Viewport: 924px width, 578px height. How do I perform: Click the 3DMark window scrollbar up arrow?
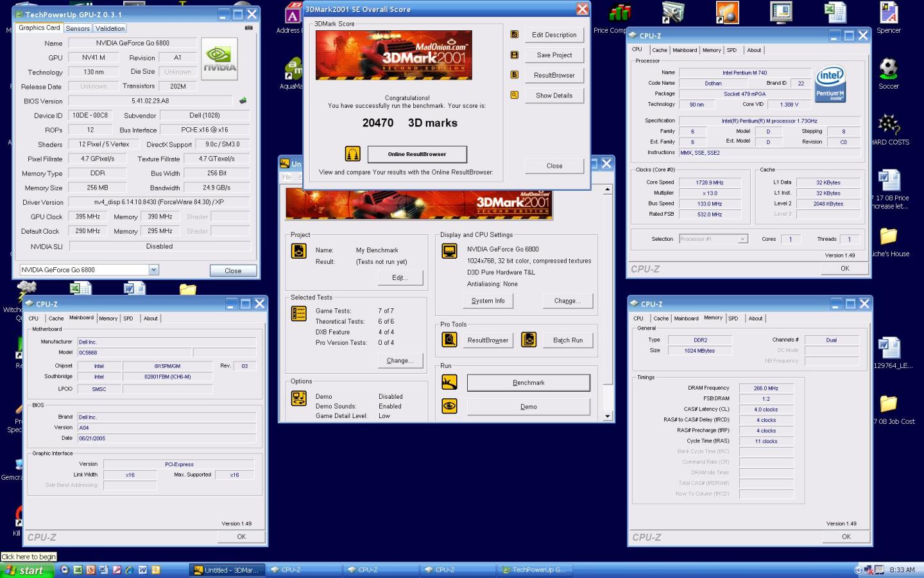(x=608, y=189)
